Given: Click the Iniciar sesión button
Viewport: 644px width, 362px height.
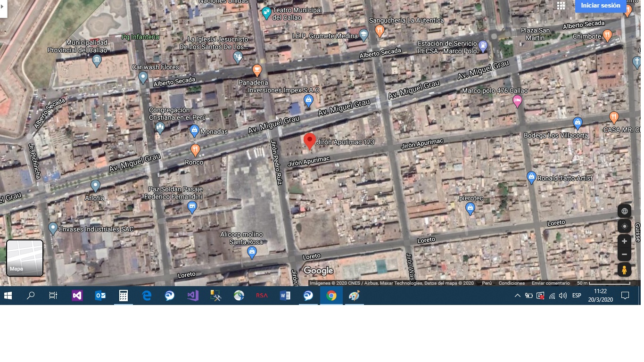Looking at the screenshot, I should pyautogui.click(x=601, y=6).
